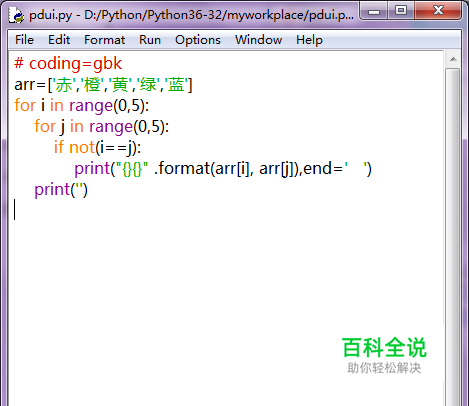Click the Python IDLE icon in title bar

16,15
